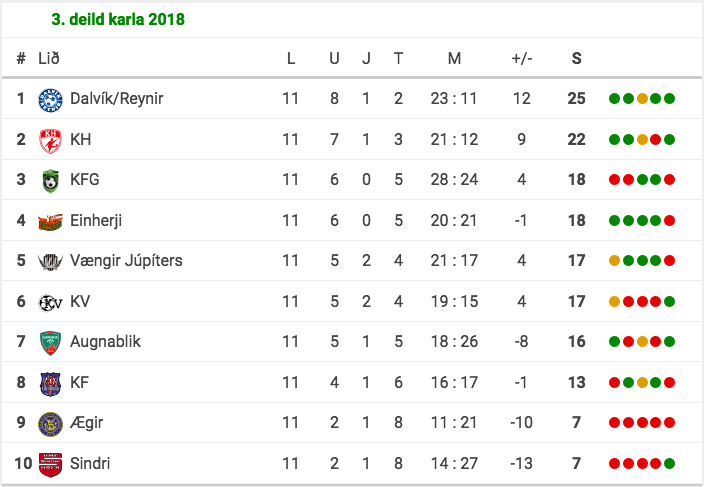Click the KFG club badge

tap(50, 180)
